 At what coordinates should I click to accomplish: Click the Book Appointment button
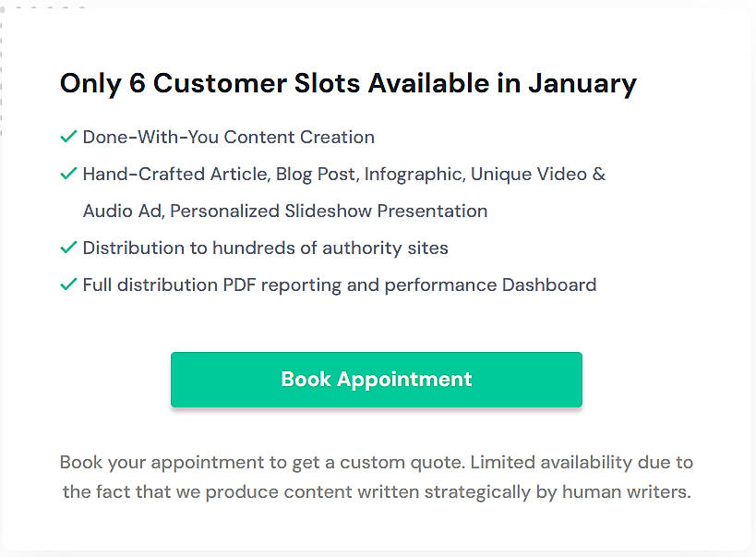point(376,380)
